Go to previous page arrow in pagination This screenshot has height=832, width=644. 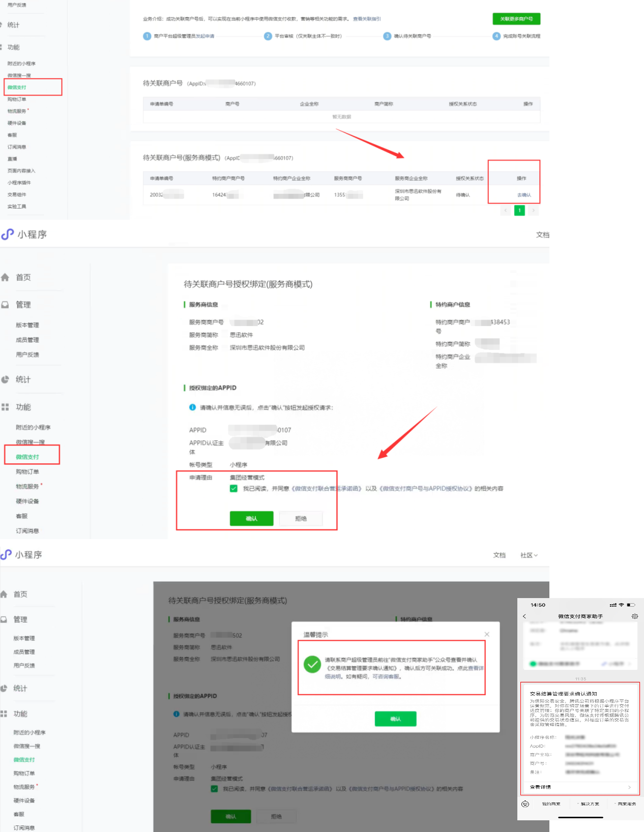pyautogui.click(x=506, y=210)
